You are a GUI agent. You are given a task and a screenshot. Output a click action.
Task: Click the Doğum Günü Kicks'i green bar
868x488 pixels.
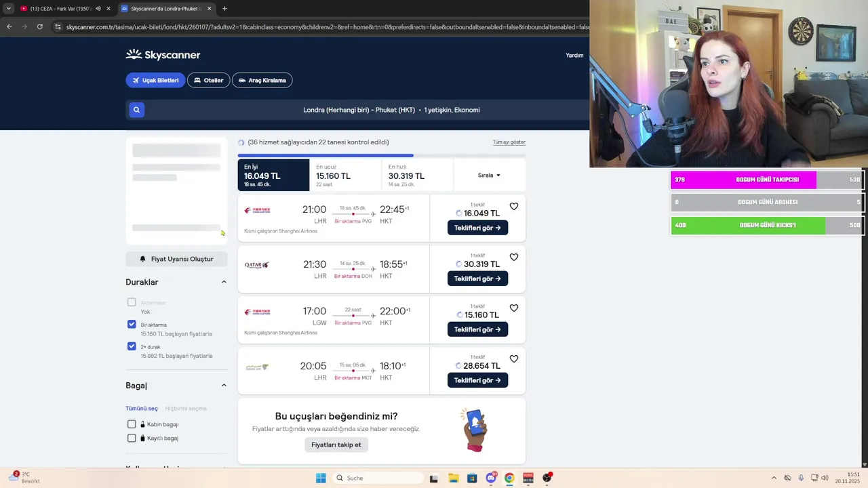click(x=766, y=225)
